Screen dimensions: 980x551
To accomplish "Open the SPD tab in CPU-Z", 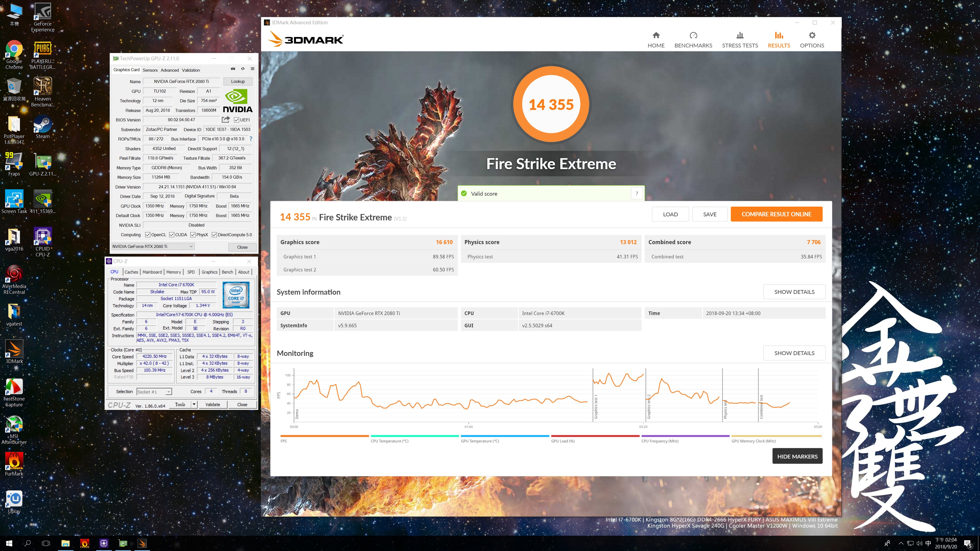I will click(x=191, y=272).
